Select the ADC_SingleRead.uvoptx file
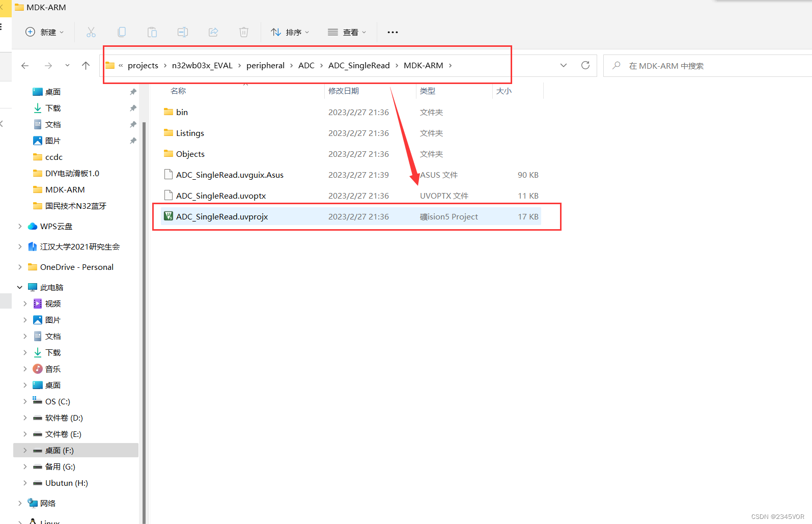This screenshot has height=524, width=812. coord(351,196)
